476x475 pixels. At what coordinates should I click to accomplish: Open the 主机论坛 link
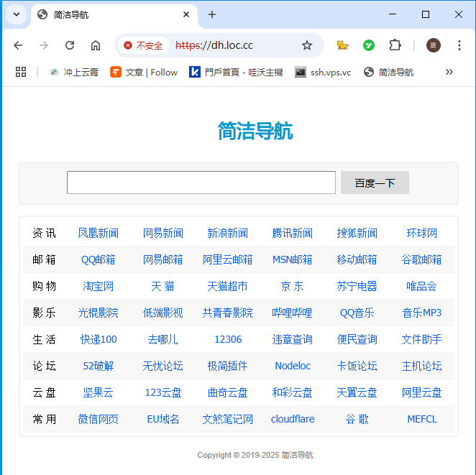point(421,366)
